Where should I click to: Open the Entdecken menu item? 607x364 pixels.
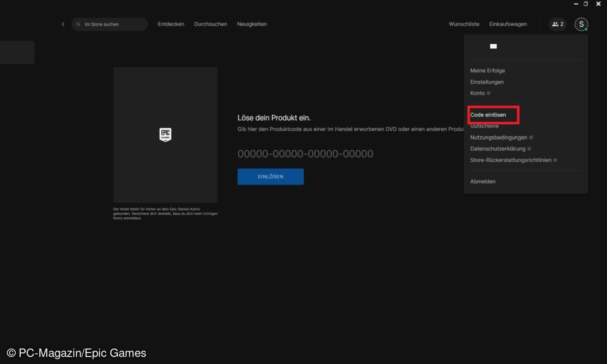click(x=171, y=24)
